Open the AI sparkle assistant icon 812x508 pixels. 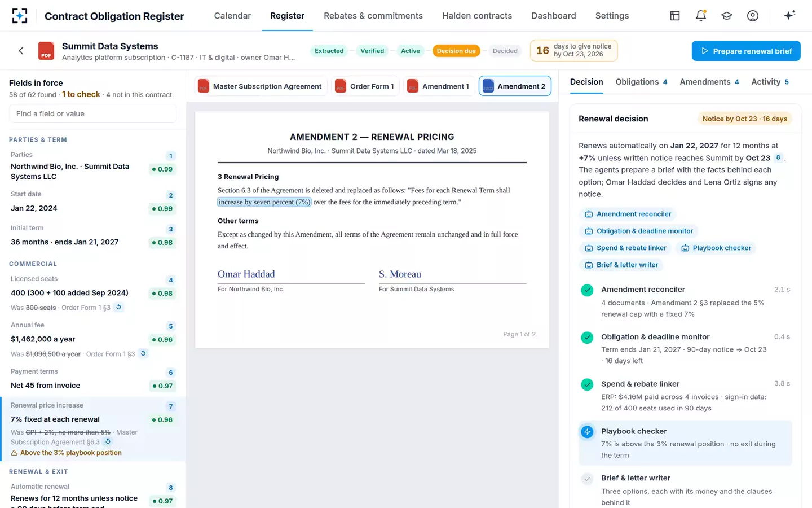click(789, 15)
